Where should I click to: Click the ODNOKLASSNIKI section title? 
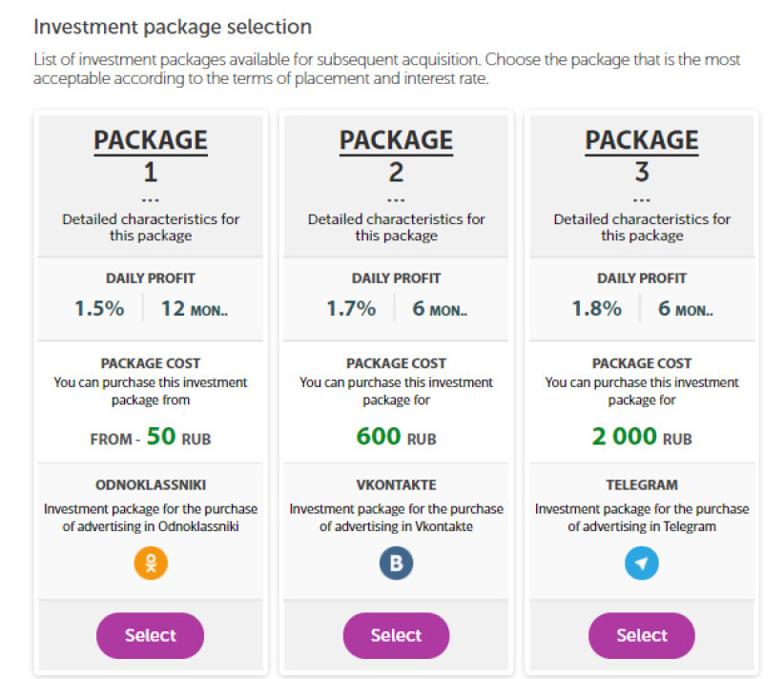[x=151, y=485]
